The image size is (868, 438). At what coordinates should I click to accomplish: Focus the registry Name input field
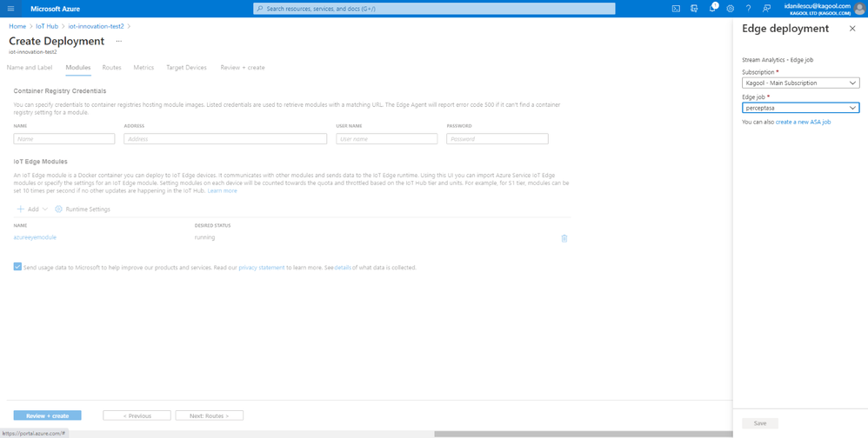(x=64, y=139)
